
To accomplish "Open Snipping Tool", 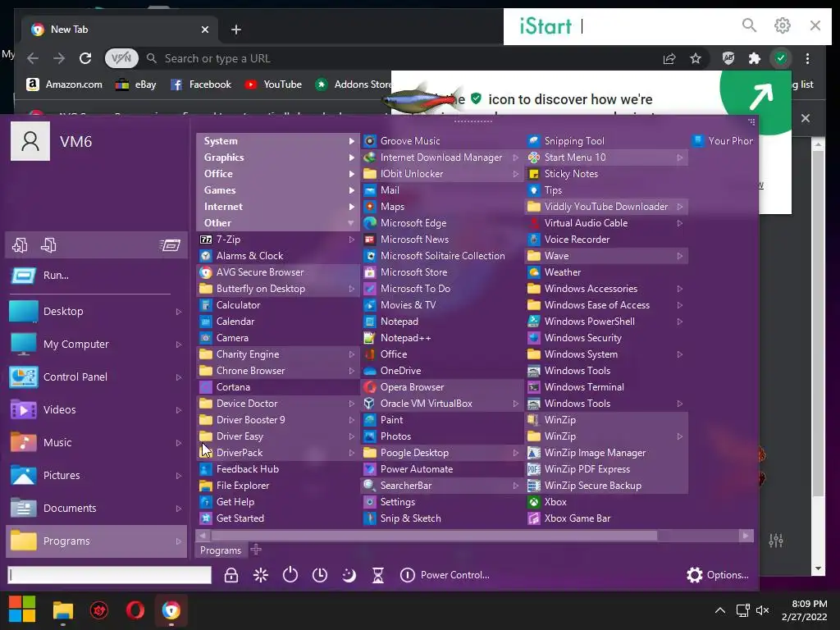I will 606,141.
